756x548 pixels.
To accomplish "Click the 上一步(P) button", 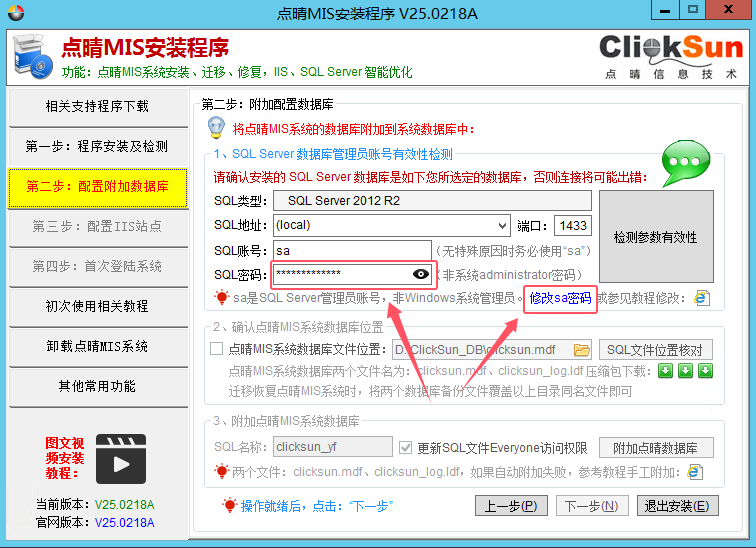I will point(510,506).
